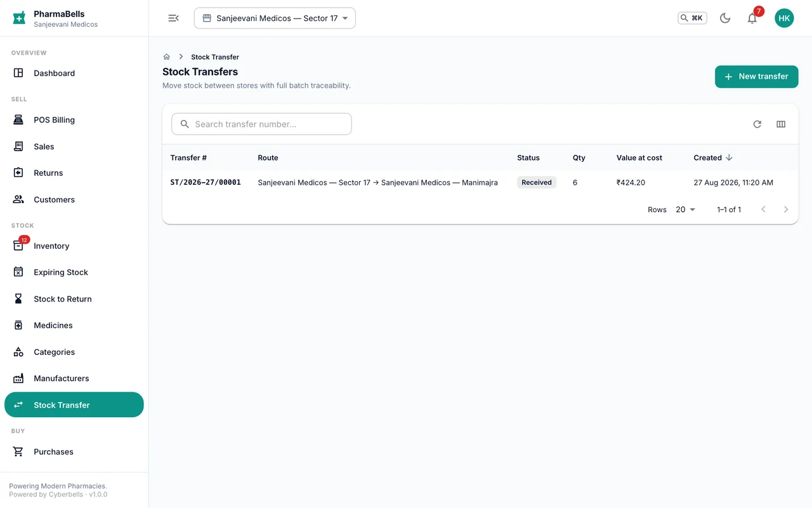Open the Rows per page dropdown
The width and height of the screenshot is (812, 508).
tap(685, 210)
